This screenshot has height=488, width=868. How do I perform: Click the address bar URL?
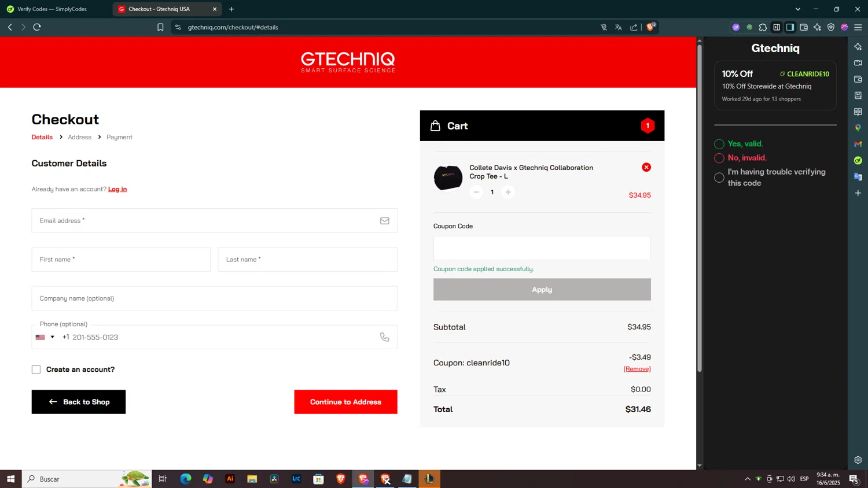233,27
